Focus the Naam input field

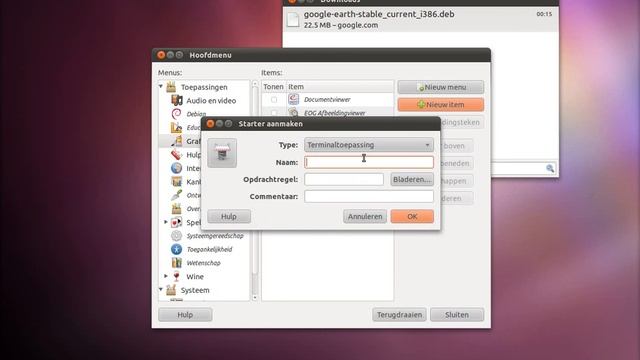(x=369, y=162)
